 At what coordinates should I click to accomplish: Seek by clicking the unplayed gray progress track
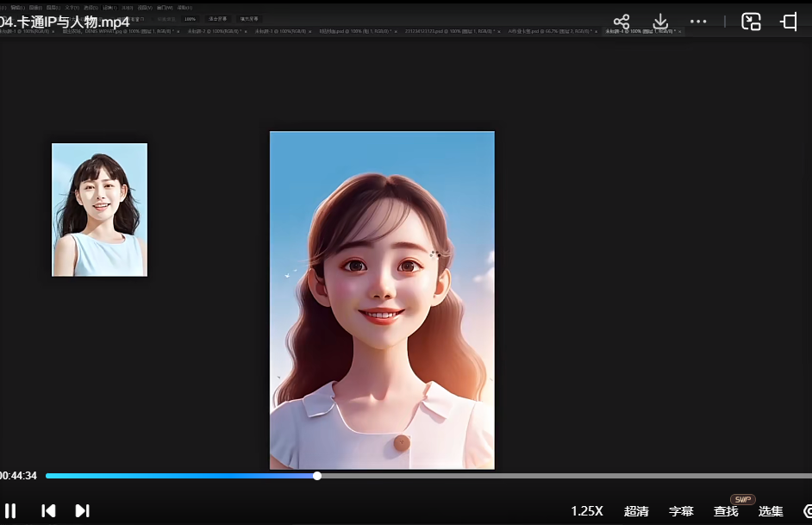566,476
